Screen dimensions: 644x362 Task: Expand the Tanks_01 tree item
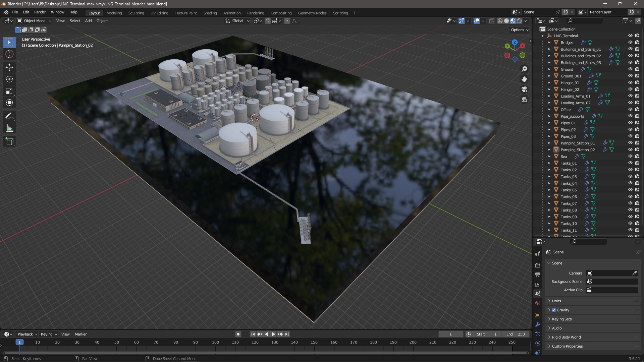point(549,163)
